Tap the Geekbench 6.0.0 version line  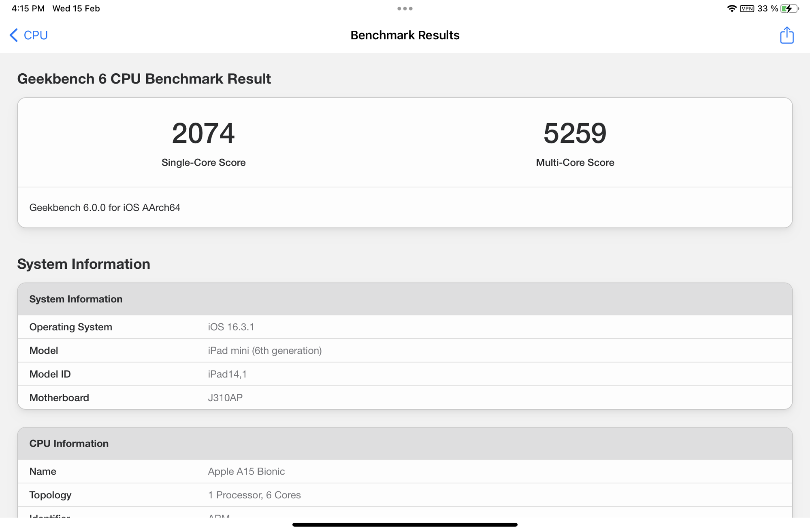click(105, 207)
